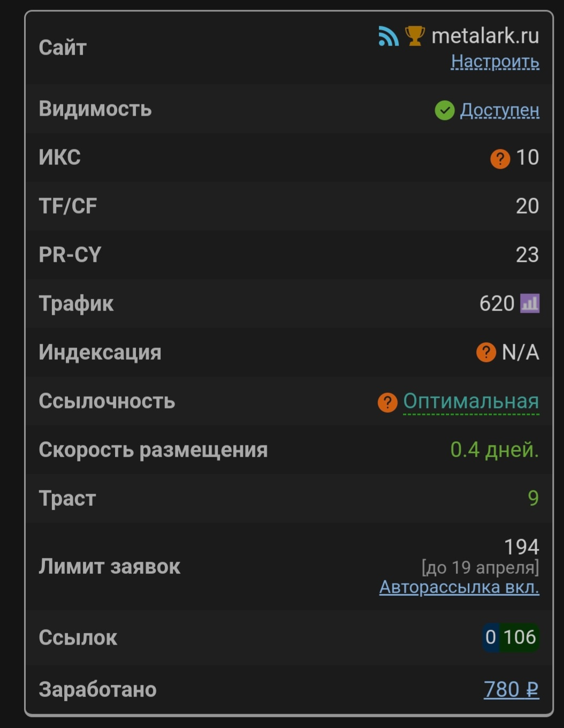Screen dimensions: 564x728
Task: Click the blue 0 links badge
Action: point(491,637)
